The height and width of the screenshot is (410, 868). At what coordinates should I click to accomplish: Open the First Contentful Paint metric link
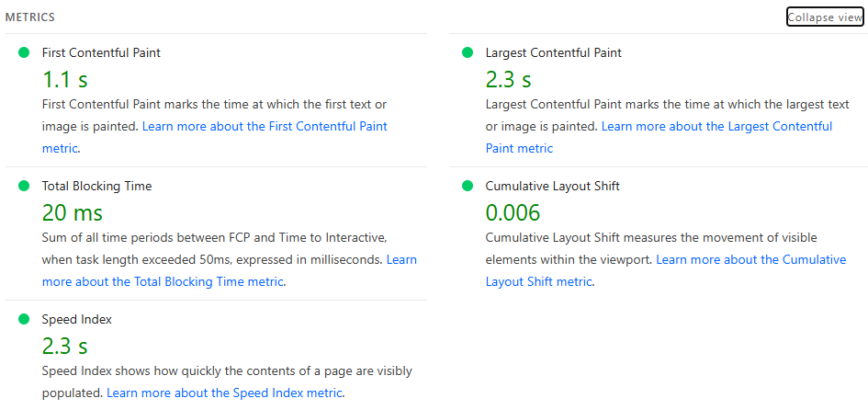pyautogui.click(x=215, y=137)
